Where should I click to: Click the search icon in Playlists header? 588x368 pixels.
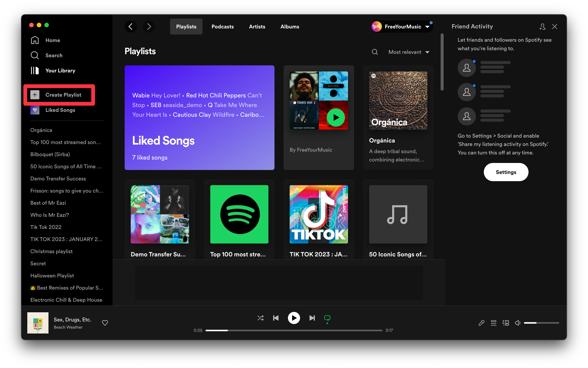[x=375, y=52]
